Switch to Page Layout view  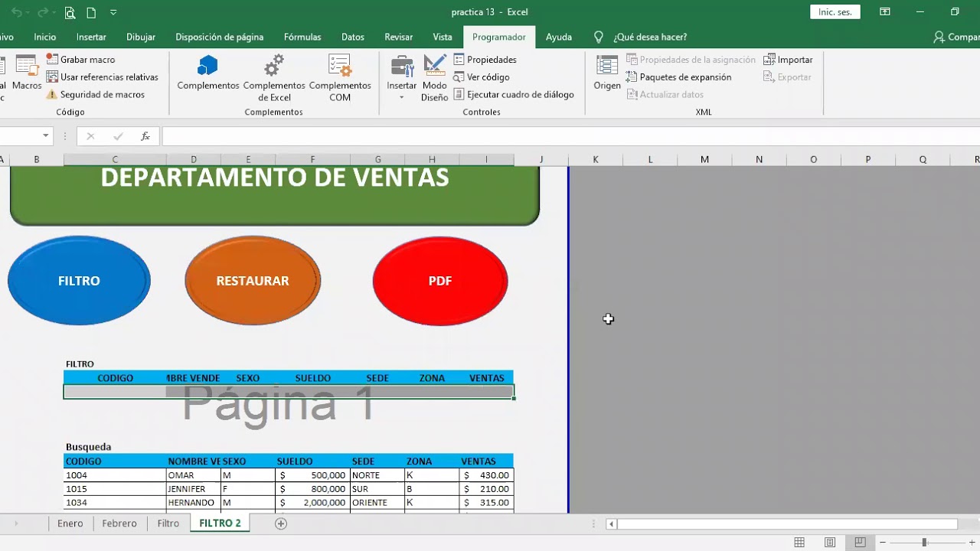tap(830, 543)
